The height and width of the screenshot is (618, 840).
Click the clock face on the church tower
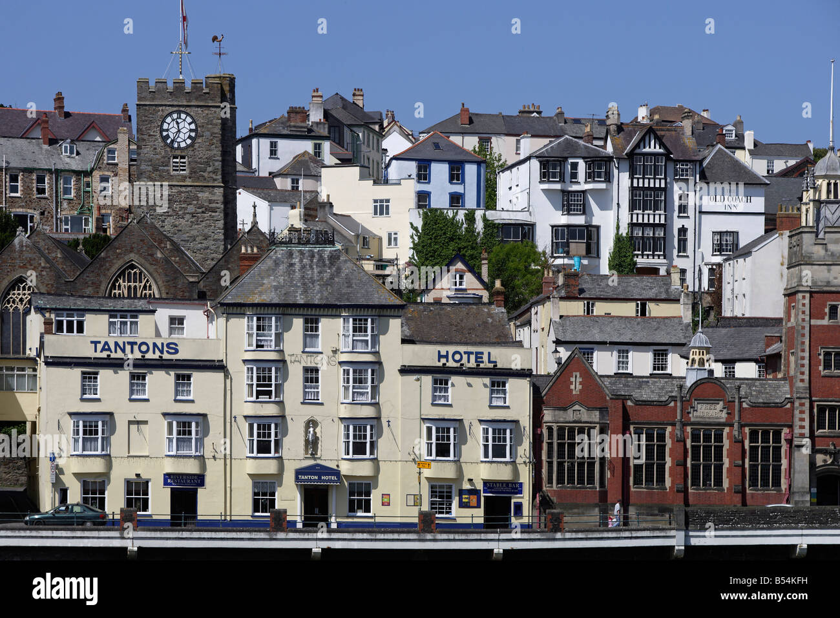[178, 129]
